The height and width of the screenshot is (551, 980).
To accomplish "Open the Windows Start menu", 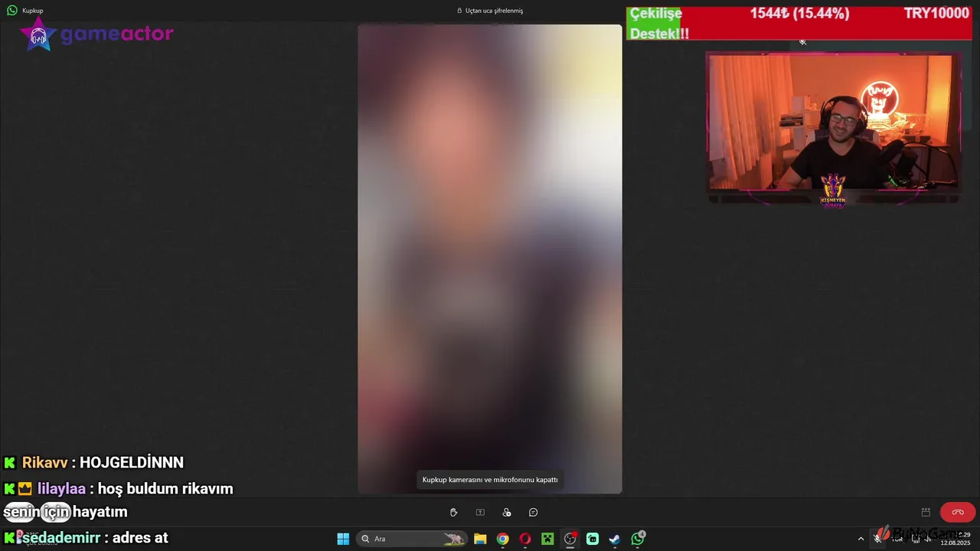I will pos(343,539).
